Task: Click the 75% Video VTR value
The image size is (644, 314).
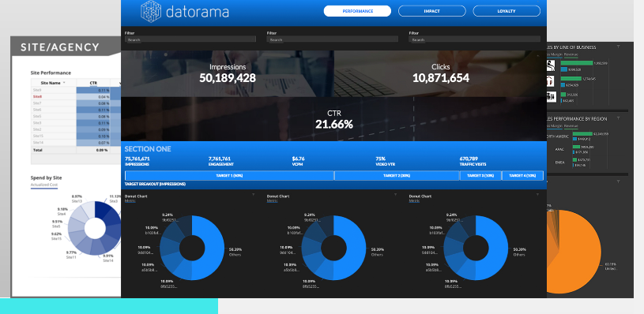Action: 380,159
